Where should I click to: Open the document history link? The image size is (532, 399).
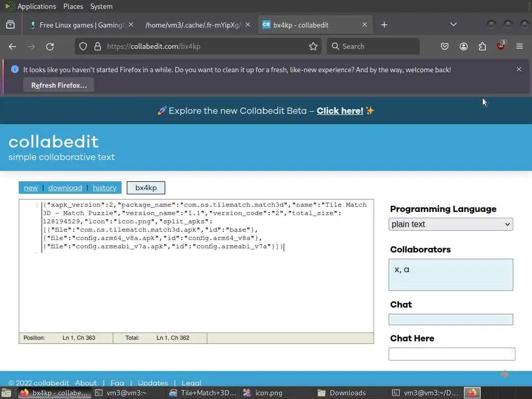pyautogui.click(x=104, y=188)
